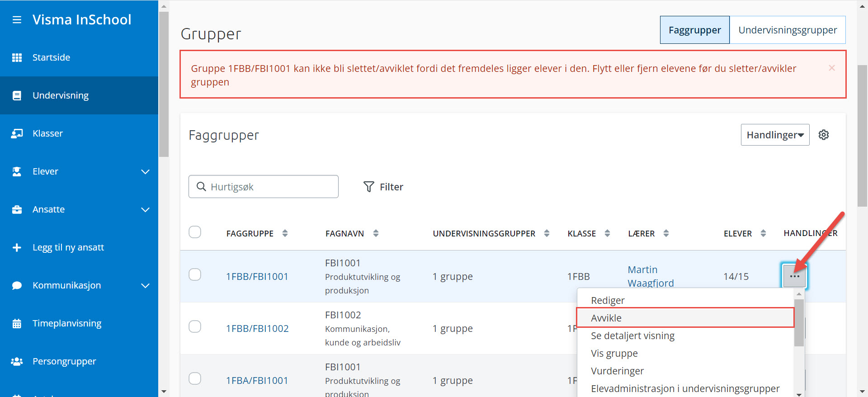This screenshot has height=397, width=868.
Task: Open the 1FBB/FBI1001 group link
Action: (257, 276)
